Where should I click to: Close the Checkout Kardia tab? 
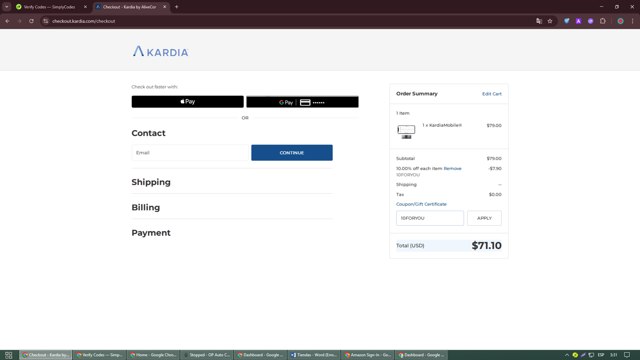pos(164,7)
